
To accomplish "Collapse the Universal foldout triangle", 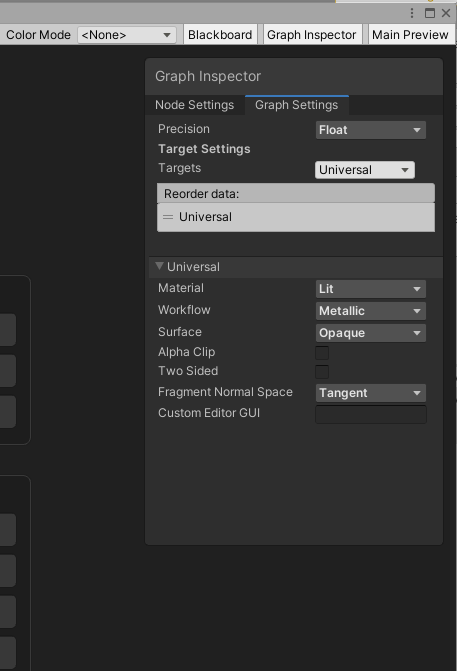I will click(x=160, y=266).
